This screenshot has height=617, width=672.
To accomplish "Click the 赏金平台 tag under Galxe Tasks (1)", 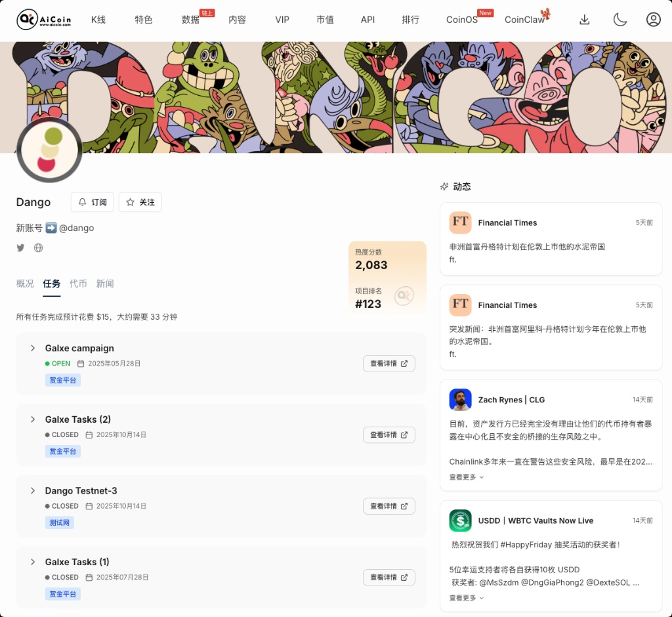I will [x=62, y=594].
